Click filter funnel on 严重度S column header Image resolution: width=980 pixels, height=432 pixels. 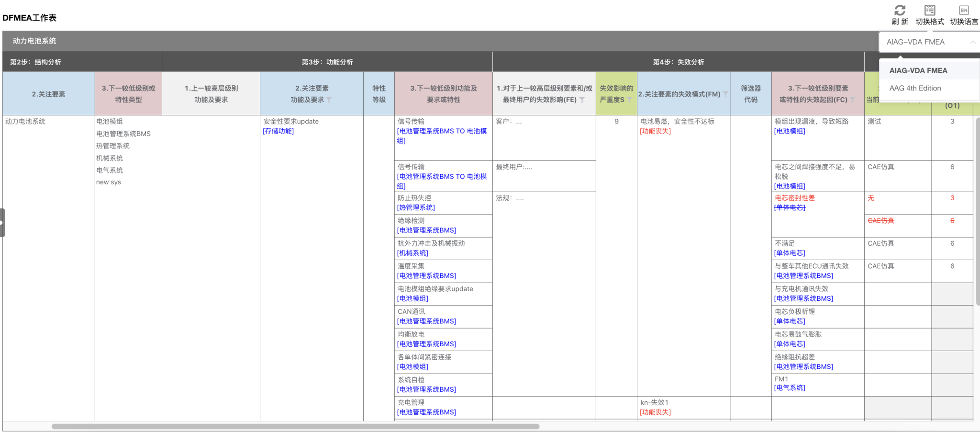coord(631,101)
